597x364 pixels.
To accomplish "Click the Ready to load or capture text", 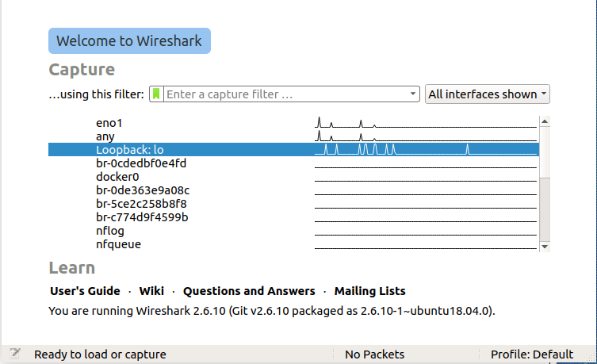I will click(100, 354).
